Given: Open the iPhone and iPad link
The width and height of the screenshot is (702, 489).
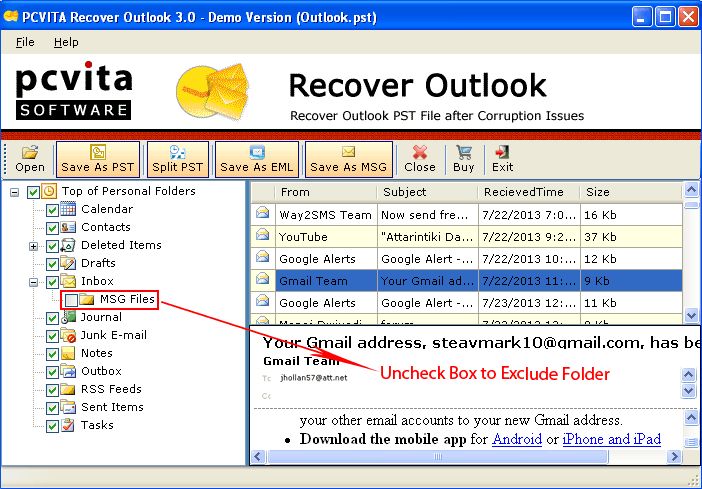Looking at the screenshot, I should point(612,439).
